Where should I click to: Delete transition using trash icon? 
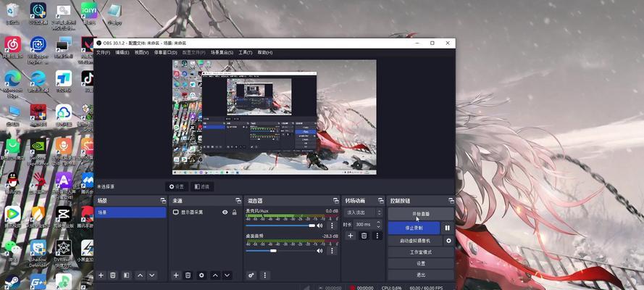(364, 236)
